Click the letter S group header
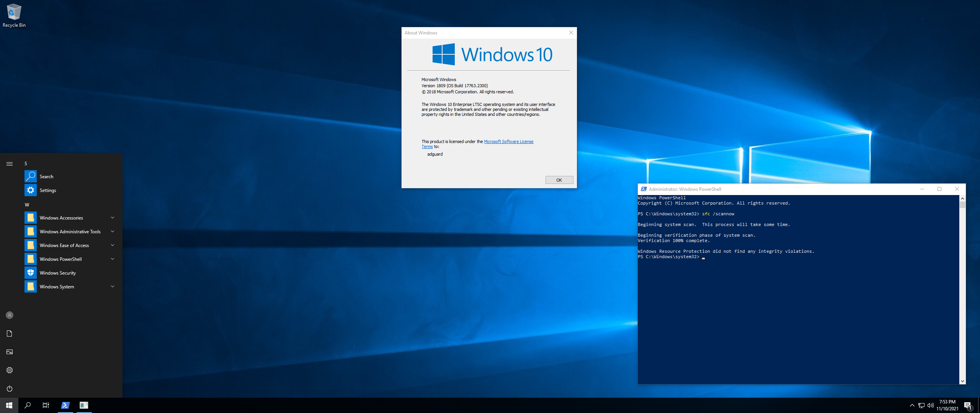This screenshot has height=413, width=980. (x=26, y=163)
